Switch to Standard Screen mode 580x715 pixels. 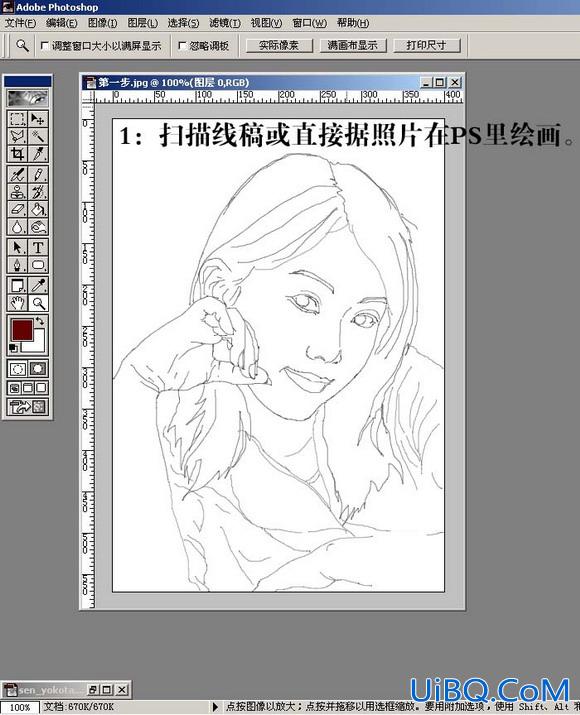tap(14, 389)
